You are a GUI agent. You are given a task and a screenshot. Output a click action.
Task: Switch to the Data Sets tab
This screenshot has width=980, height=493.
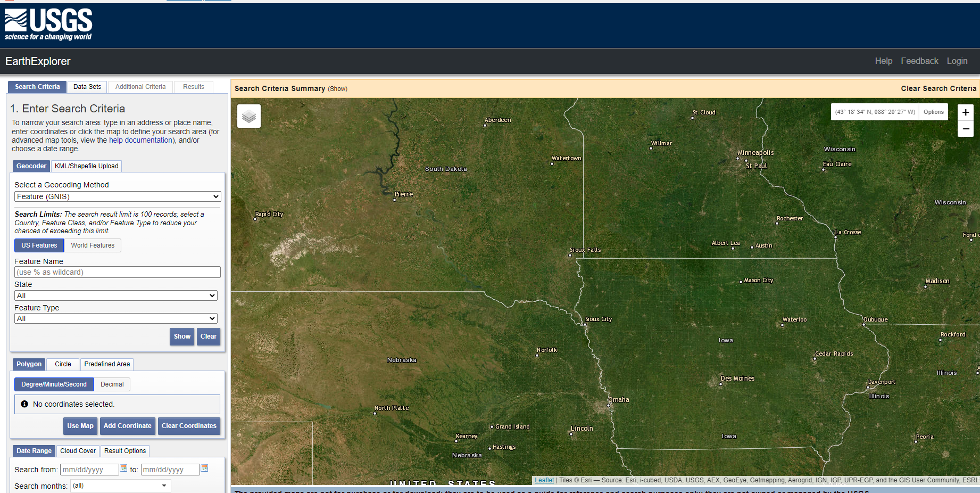[x=87, y=87]
